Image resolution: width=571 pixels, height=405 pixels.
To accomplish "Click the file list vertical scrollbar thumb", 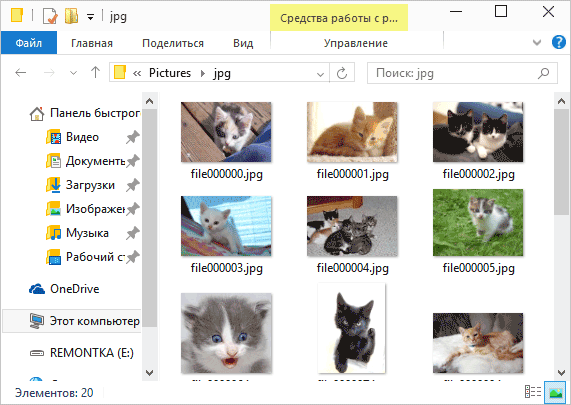I will (x=561, y=162).
